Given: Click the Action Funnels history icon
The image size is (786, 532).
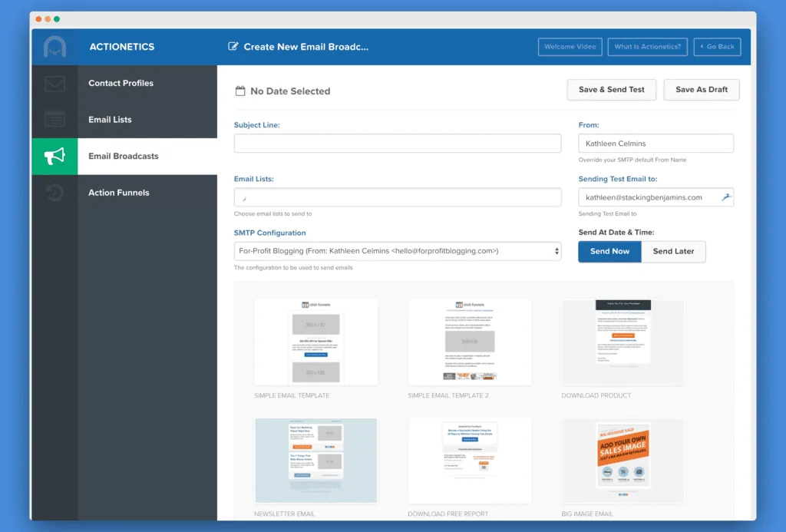Looking at the screenshot, I should [54, 193].
